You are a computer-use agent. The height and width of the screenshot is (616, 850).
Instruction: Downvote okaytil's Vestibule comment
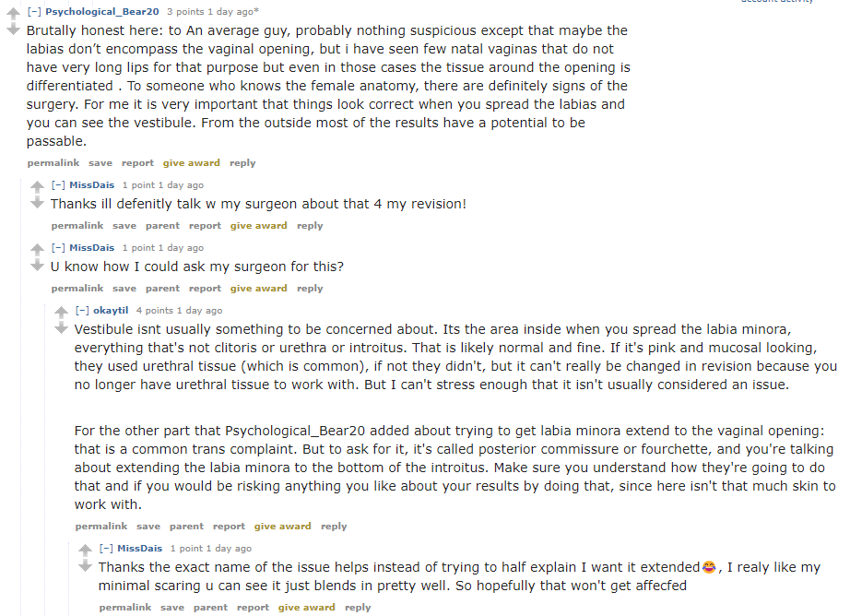tap(61, 328)
